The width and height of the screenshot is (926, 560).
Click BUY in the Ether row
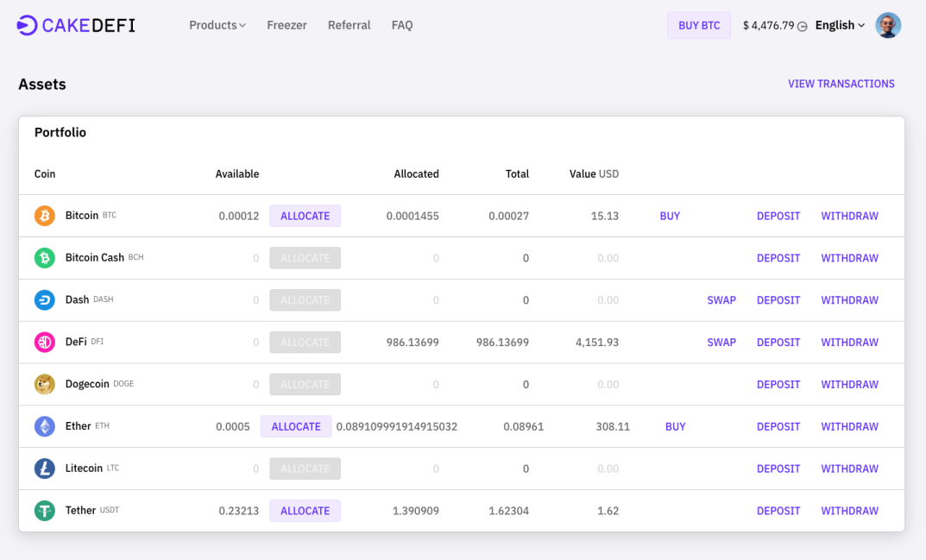point(675,426)
